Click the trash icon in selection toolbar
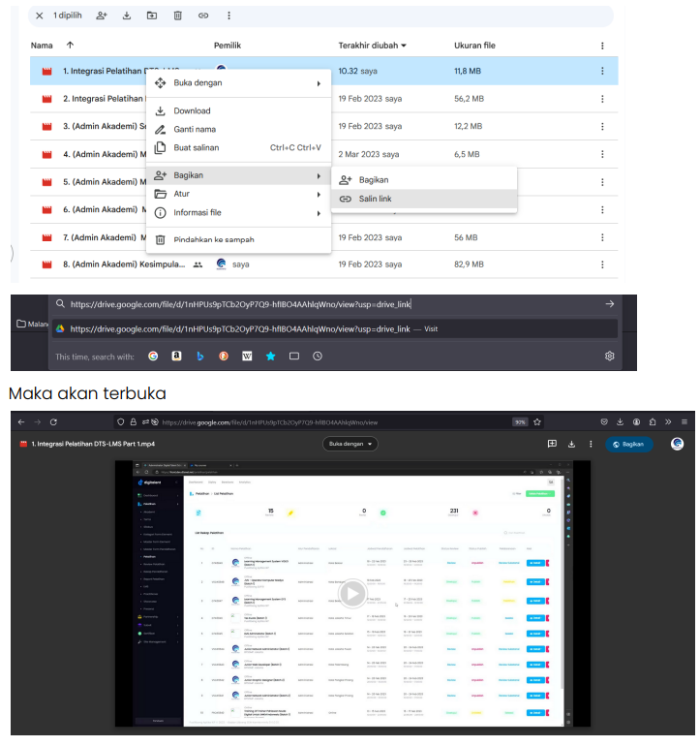The width and height of the screenshot is (700, 746). point(177,16)
